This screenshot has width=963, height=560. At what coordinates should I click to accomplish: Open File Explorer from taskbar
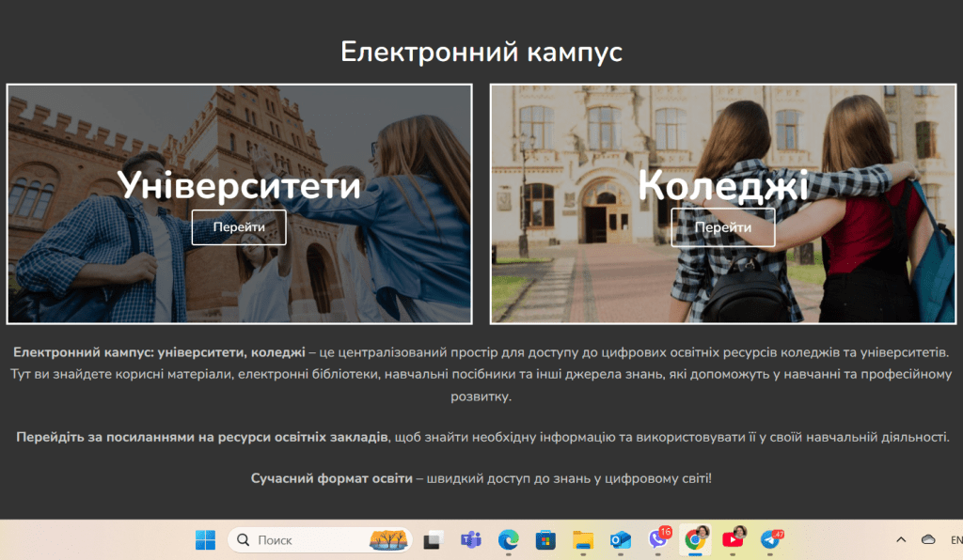pos(583,540)
